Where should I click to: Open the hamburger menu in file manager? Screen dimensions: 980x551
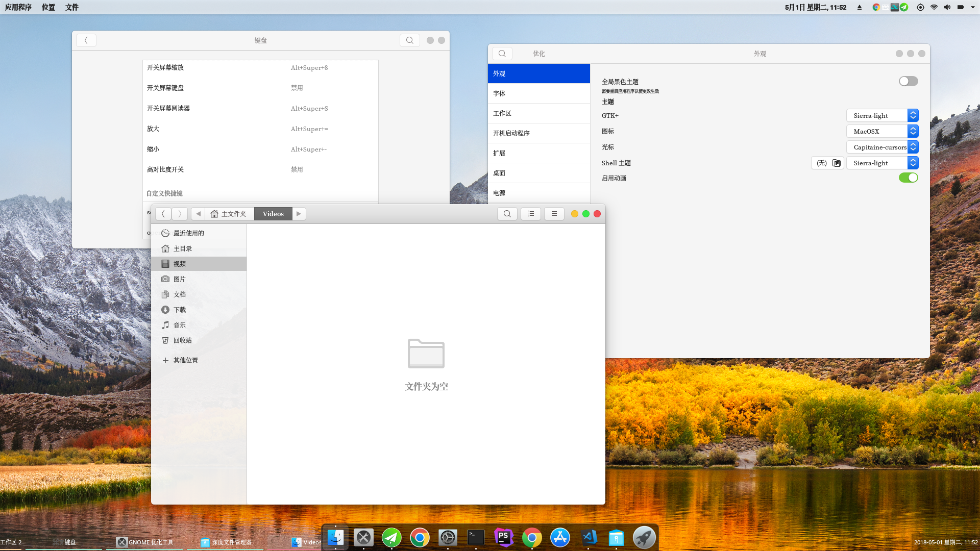pos(554,214)
